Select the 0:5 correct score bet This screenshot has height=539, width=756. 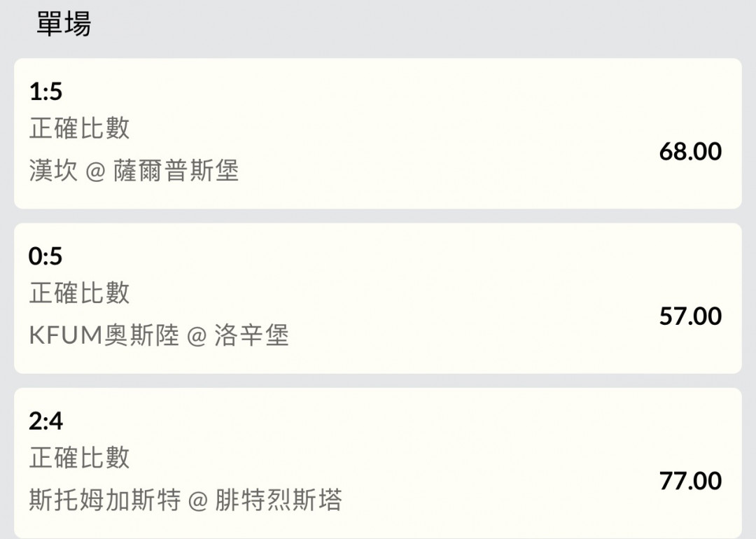click(x=45, y=256)
